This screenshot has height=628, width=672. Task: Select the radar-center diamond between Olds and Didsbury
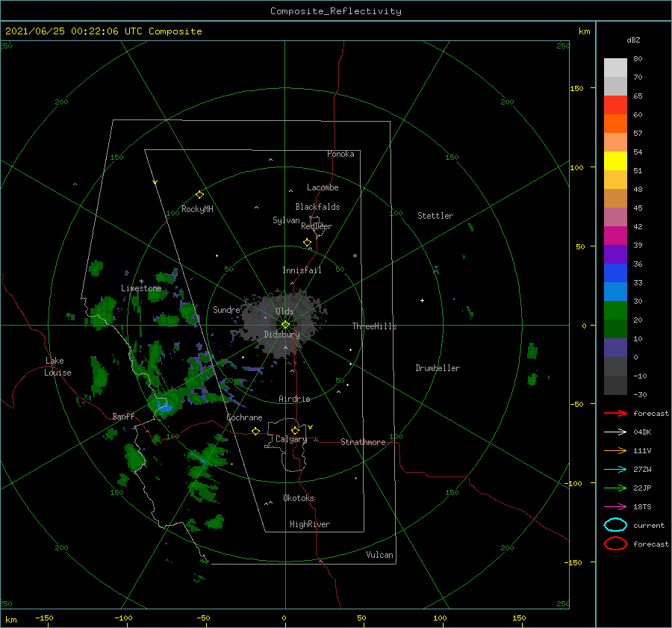(285, 325)
